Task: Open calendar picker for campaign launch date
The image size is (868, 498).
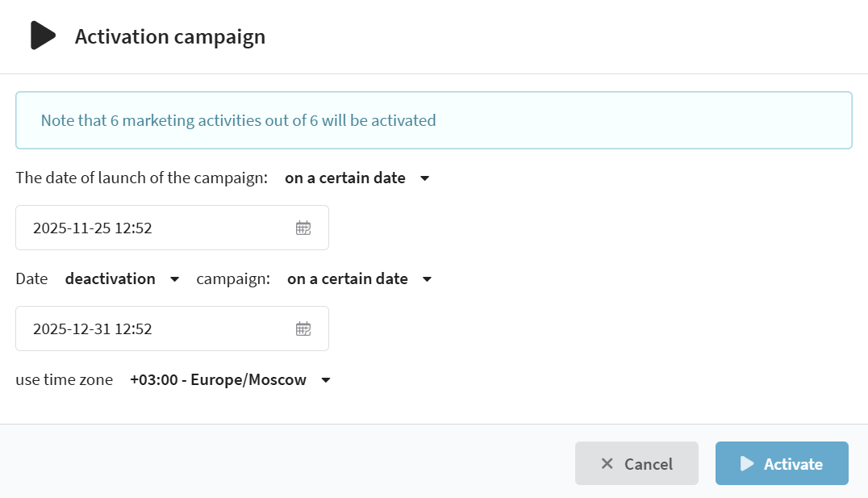Action: (303, 228)
